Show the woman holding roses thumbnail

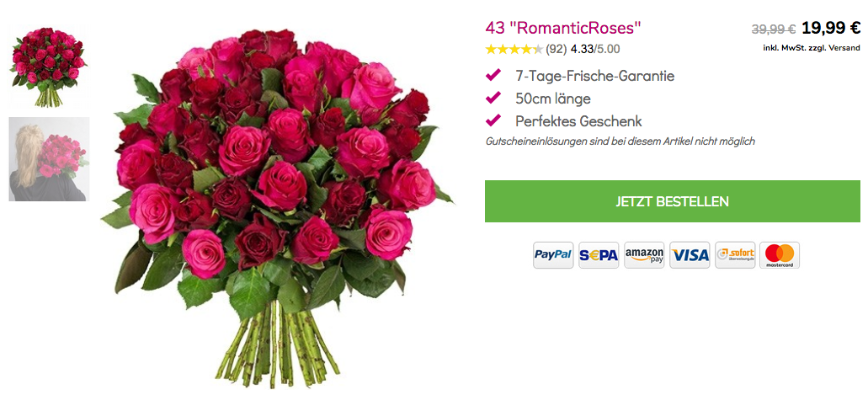click(x=49, y=159)
